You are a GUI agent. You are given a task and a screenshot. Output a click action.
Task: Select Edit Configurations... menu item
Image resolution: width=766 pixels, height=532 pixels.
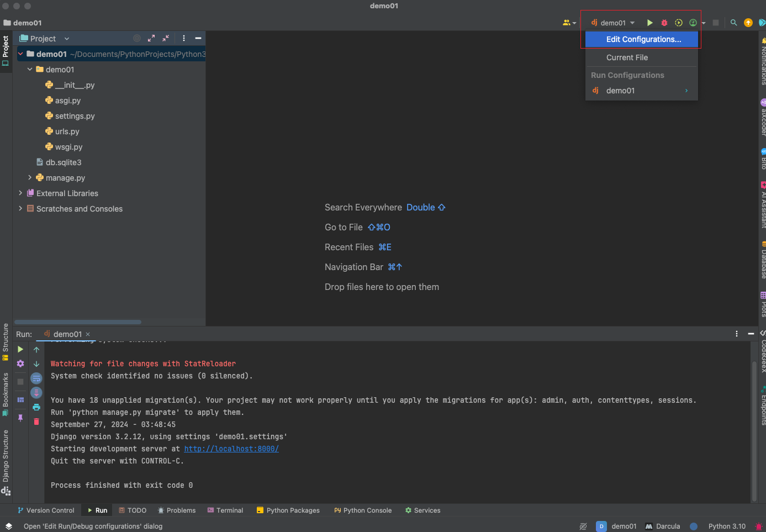click(x=642, y=39)
